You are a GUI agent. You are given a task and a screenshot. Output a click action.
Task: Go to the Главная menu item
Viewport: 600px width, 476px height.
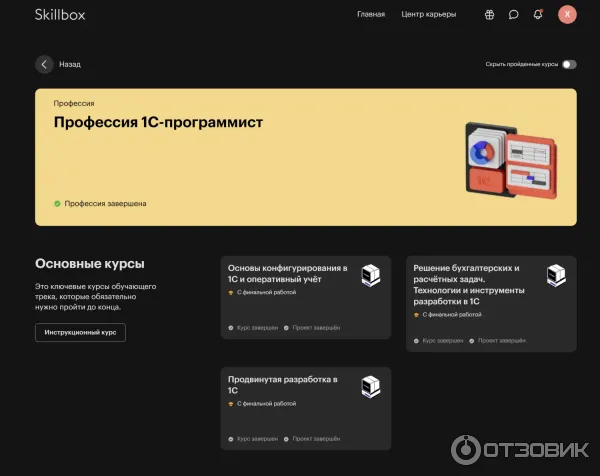coord(371,15)
